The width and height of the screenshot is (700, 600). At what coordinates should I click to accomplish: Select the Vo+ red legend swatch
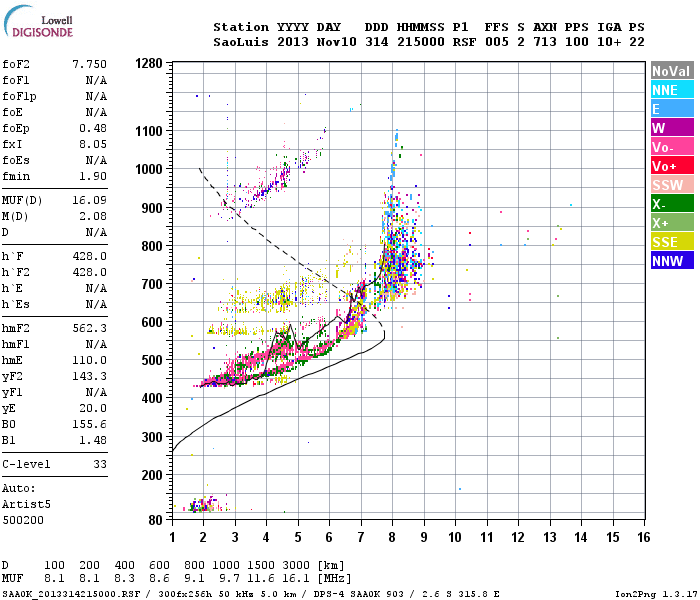click(672, 166)
